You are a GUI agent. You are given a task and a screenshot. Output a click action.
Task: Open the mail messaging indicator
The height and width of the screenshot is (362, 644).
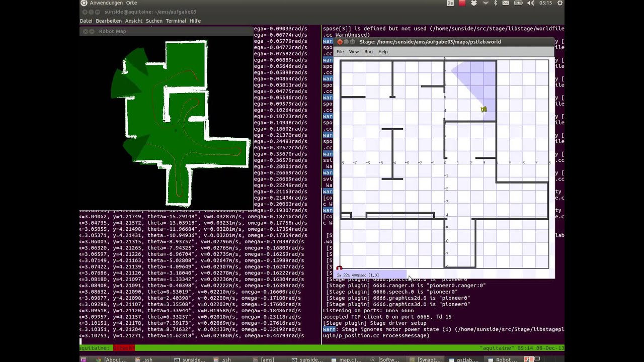(506, 3)
